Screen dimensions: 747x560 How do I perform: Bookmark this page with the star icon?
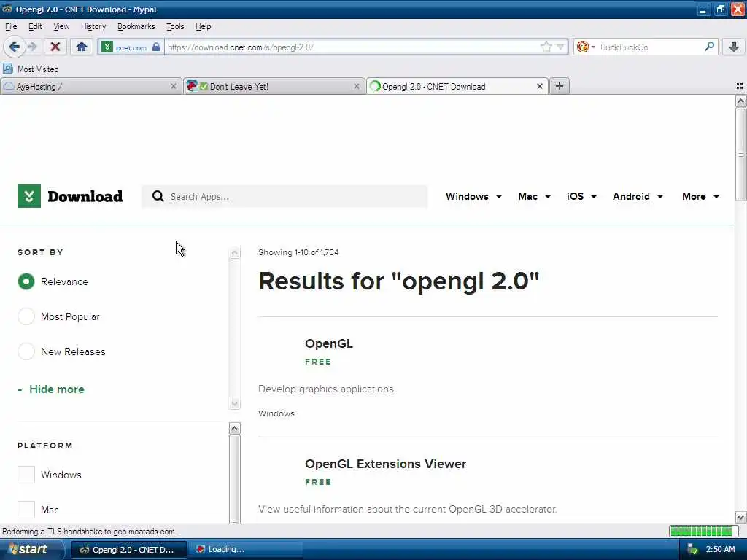click(546, 47)
